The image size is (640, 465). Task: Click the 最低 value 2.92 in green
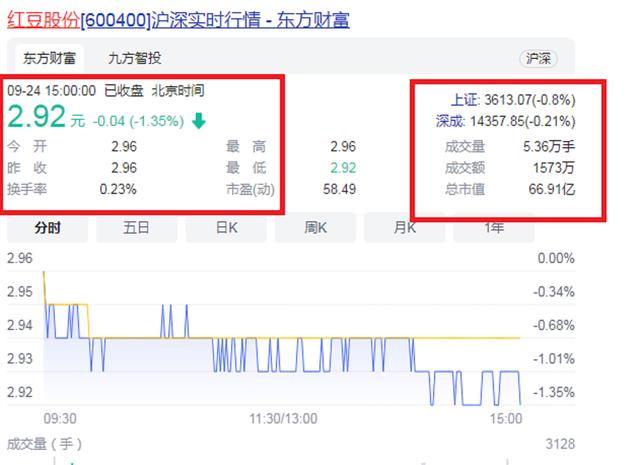tap(343, 168)
